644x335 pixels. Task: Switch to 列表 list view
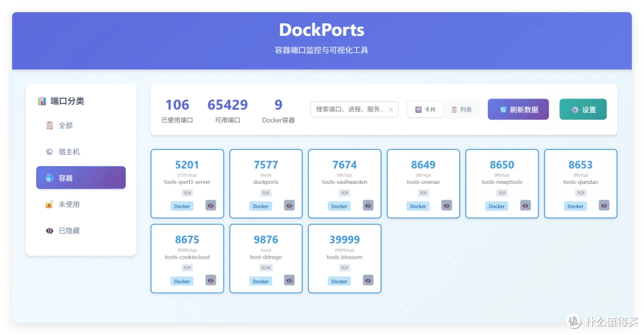coord(461,109)
